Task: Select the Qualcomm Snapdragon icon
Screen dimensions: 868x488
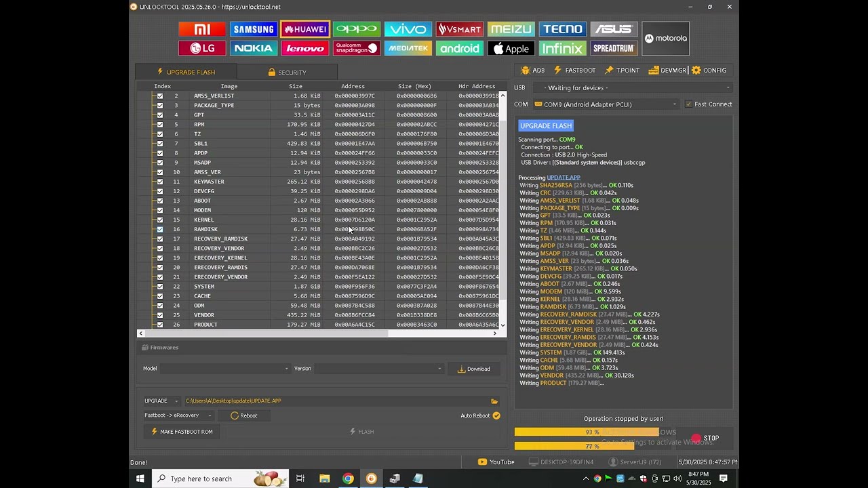Action: [357, 48]
